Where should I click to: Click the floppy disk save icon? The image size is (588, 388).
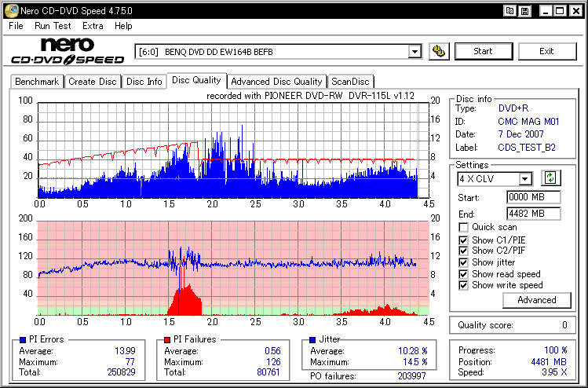click(x=524, y=10)
